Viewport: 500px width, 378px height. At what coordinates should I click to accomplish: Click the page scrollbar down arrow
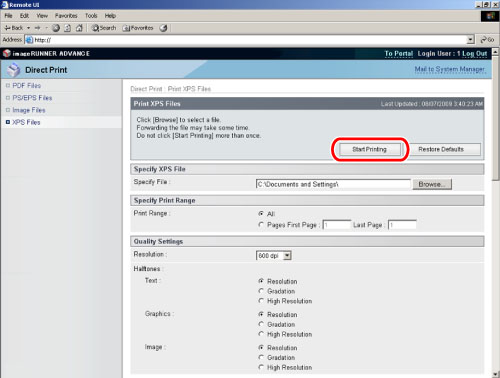[x=495, y=374]
